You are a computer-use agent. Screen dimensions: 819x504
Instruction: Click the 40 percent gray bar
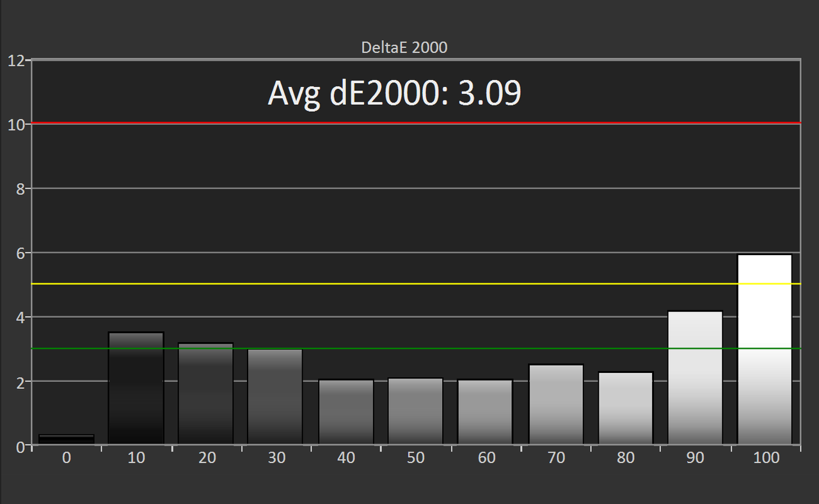click(x=346, y=412)
